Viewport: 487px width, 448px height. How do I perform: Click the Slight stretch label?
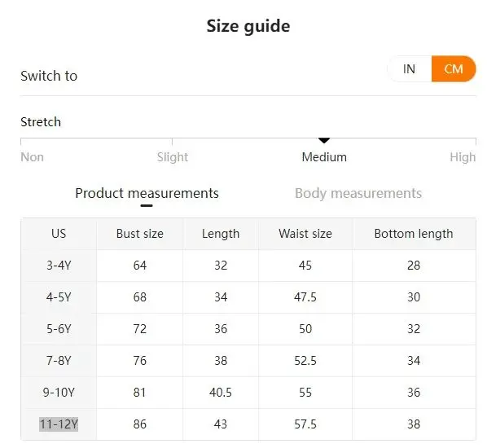(173, 157)
